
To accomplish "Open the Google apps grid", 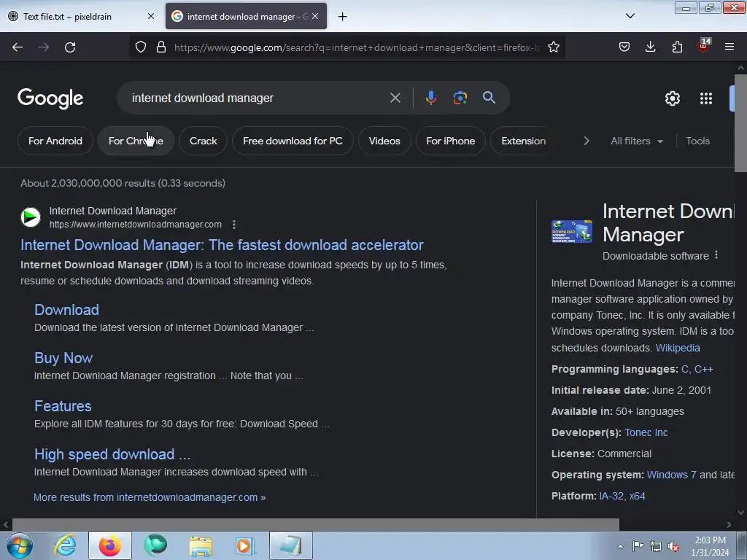I will point(706,98).
